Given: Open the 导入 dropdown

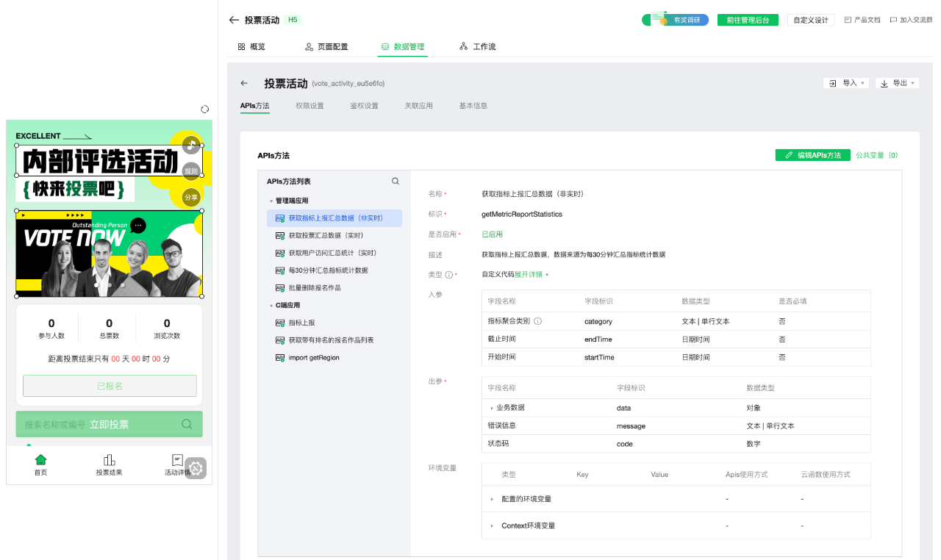Looking at the screenshot, I should pyautogui.click(x=846, y=84).
